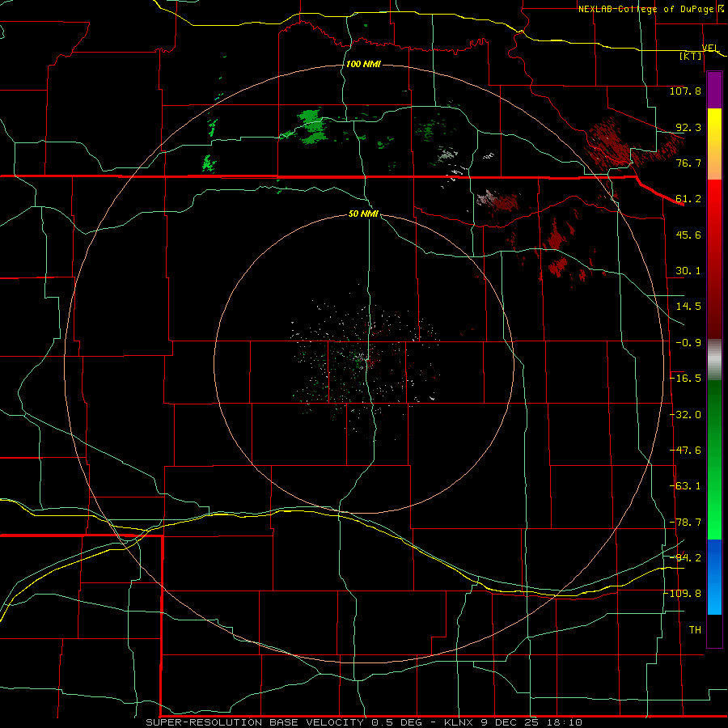
Task: Click the 61.2 velocity scale value
Action: (x=688, y=199)
